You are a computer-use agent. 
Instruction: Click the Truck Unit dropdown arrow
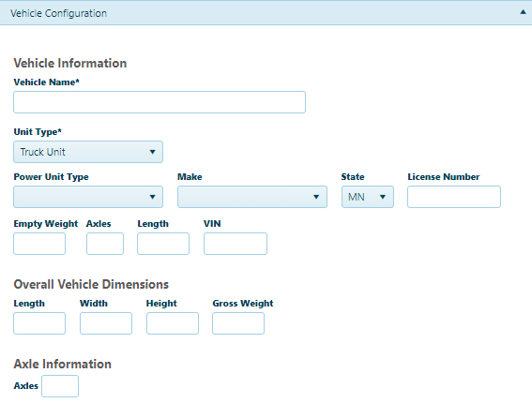coord(152,152)
